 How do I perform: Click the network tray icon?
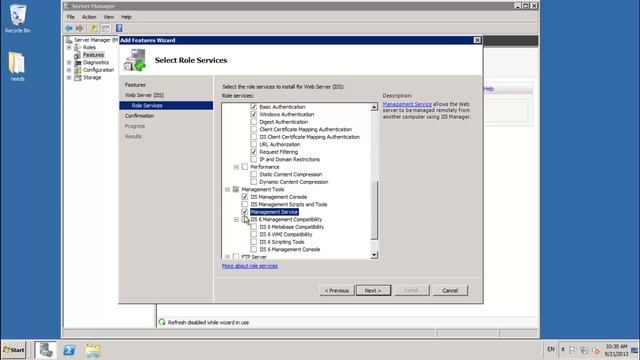click(584, 350)
